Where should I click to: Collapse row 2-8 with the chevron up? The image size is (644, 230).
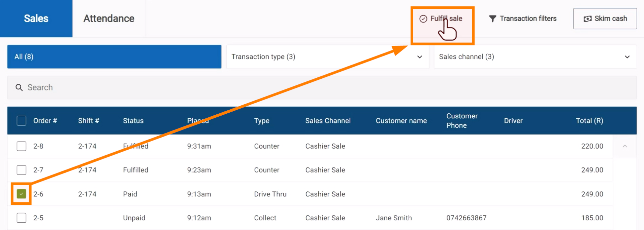pyautogui.click(x=625, y=146)
